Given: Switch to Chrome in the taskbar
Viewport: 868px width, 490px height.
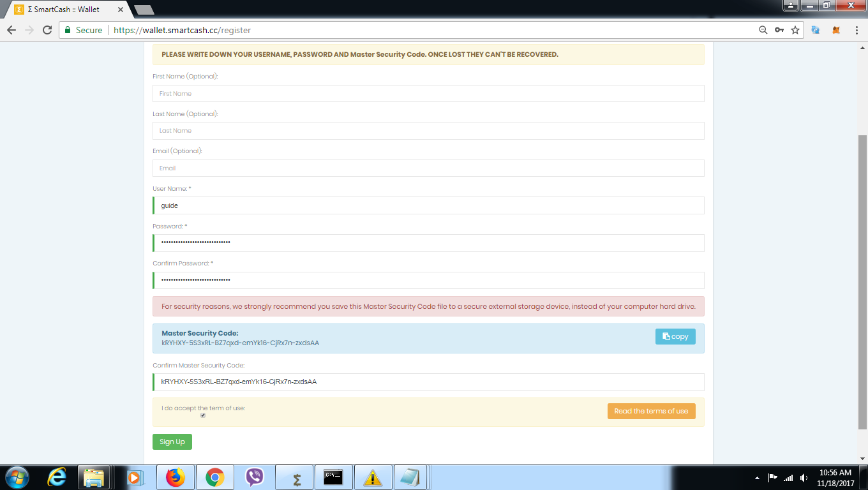Looking at the screenshot, I should tap(215, 477).
